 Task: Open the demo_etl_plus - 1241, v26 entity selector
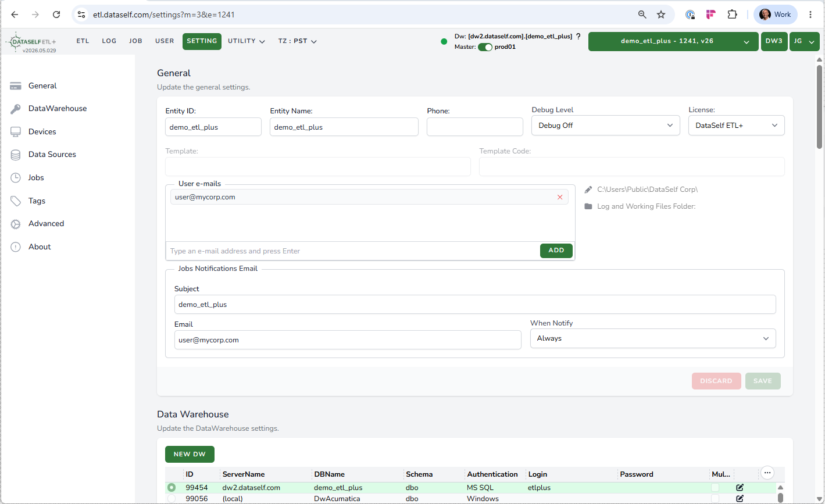673,42
